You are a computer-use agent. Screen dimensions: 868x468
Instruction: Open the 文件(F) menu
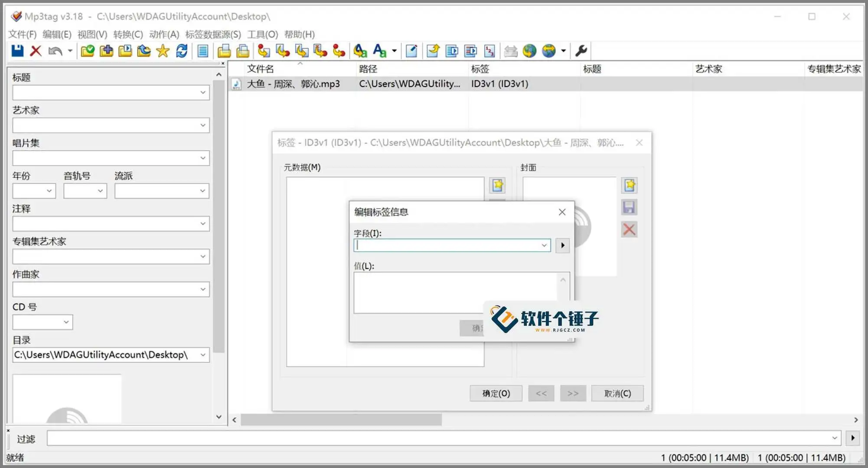point(21,34)
